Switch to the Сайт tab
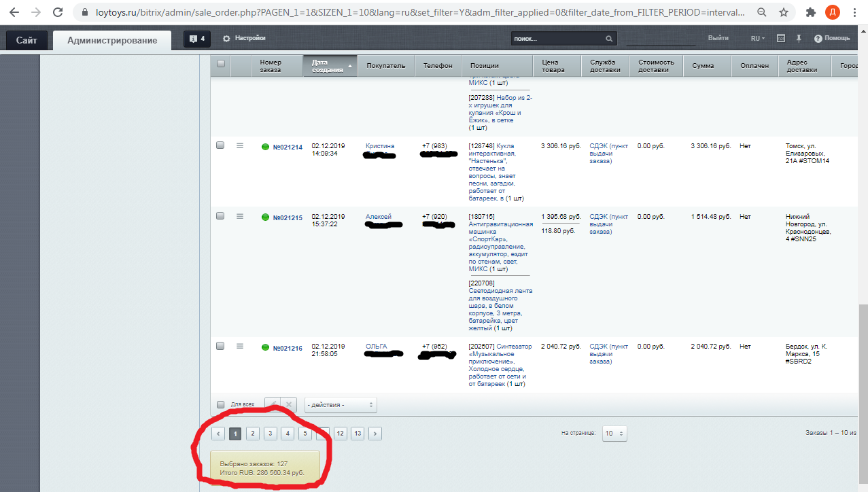The height and width of the screenshot is (492, 868). tap(27, 40)
